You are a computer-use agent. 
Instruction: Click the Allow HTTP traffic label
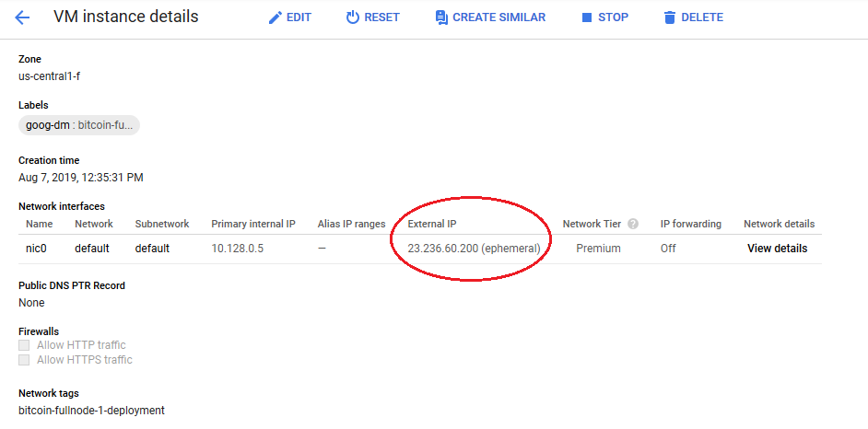pos(81,345)
